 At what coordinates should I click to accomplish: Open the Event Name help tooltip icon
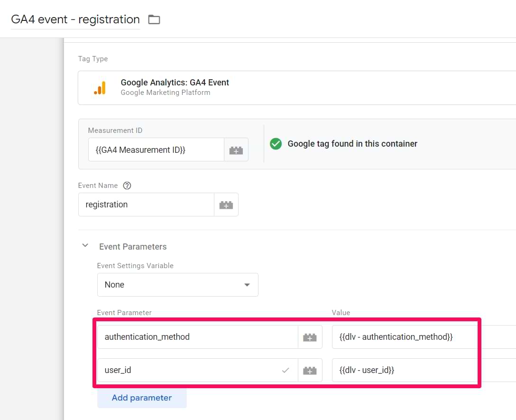(127, 186)
